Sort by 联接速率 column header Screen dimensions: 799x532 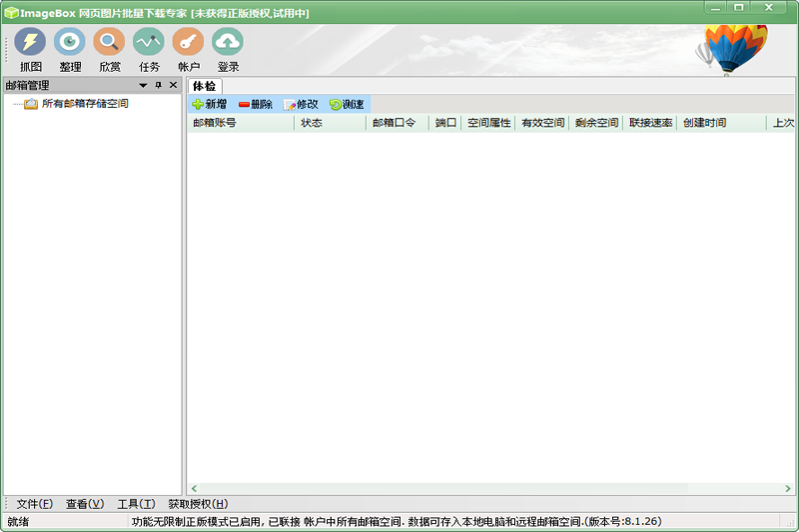[x=650, y=123]
